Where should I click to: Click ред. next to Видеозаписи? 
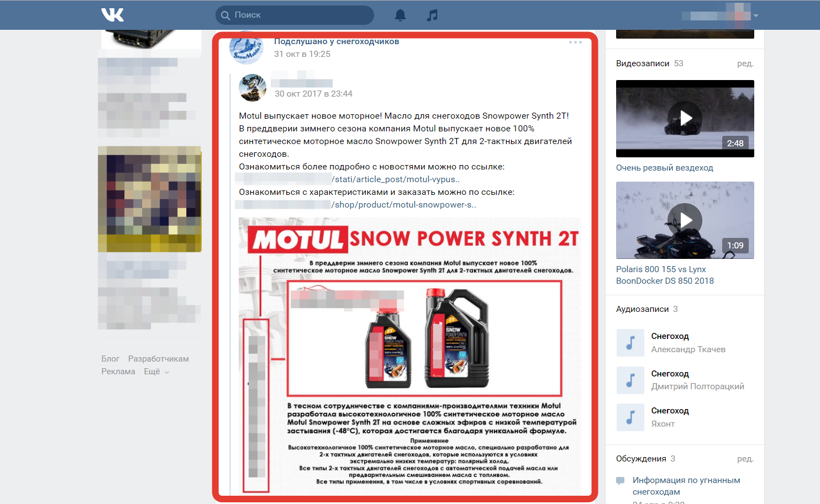coord(745,63)
